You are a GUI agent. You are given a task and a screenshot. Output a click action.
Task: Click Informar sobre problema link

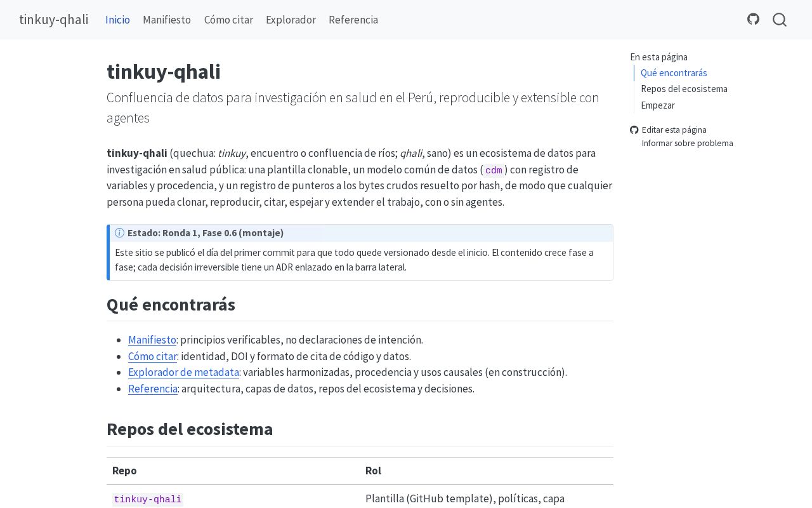click(687, 144)
